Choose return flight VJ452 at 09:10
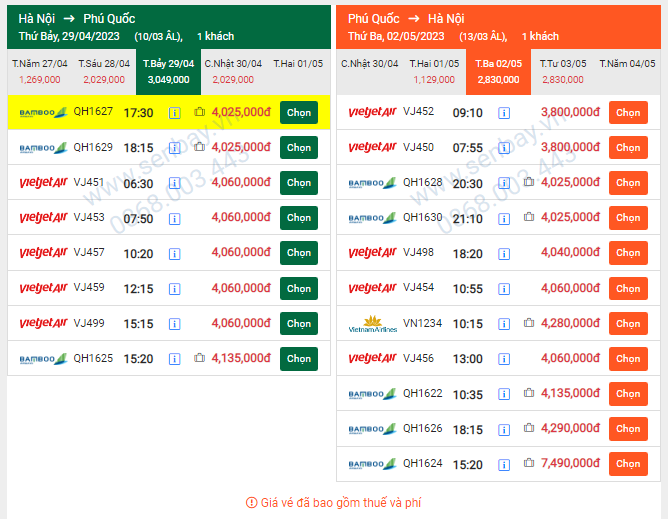The image size is (668, 519). [x=628, y=112]
